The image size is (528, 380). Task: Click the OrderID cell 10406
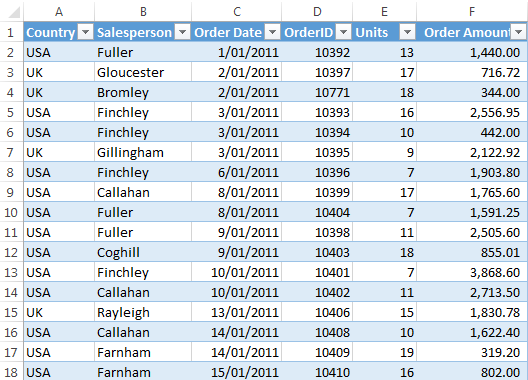coord(317,313)
